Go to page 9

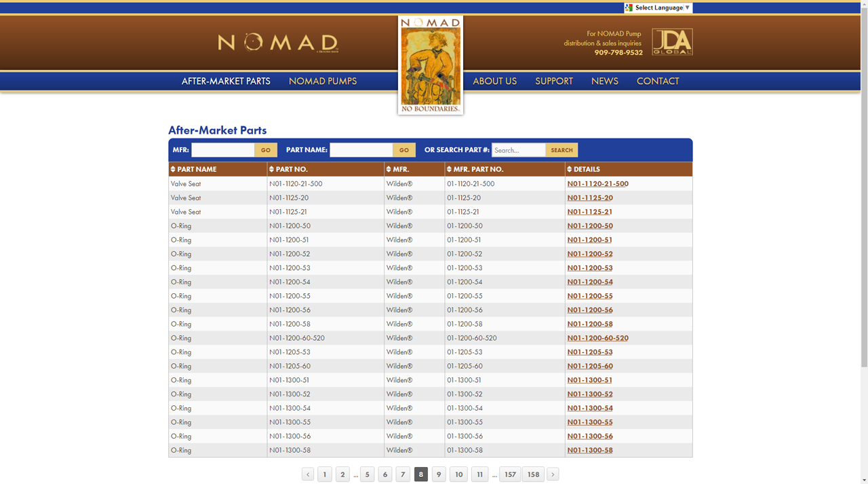pyautogui.click(x=439, y=474)
